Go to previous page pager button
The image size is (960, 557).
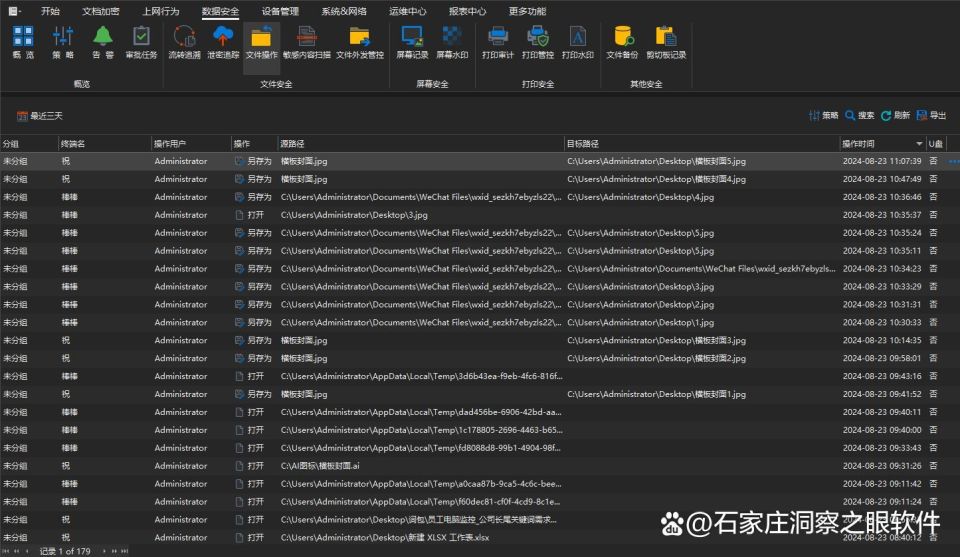[17, 551]
